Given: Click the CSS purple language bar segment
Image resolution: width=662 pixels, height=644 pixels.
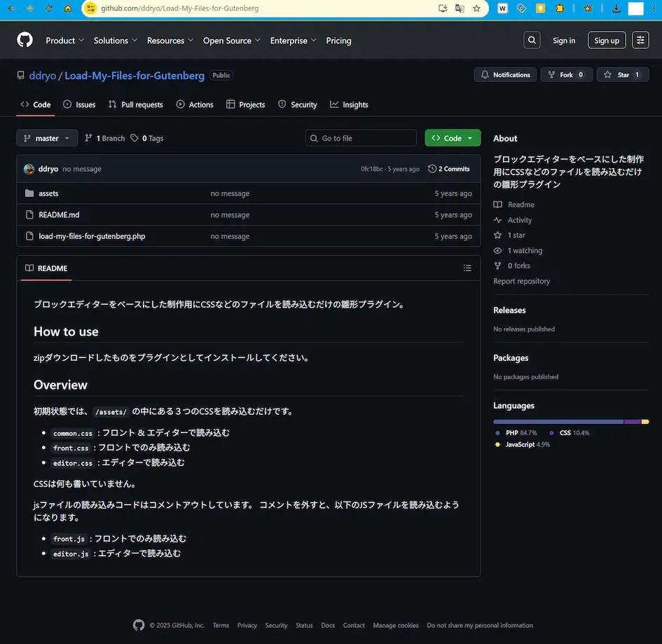Looking at the screenshot, I should coord(633,421).
